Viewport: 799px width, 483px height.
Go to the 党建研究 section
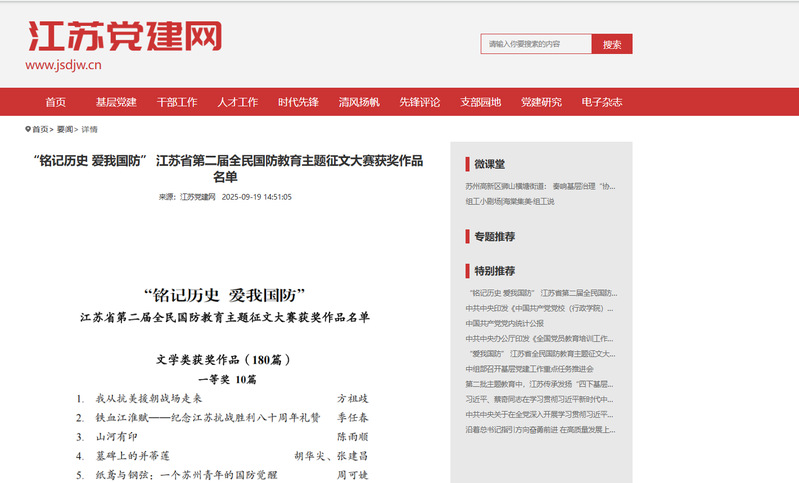(541, 102)
